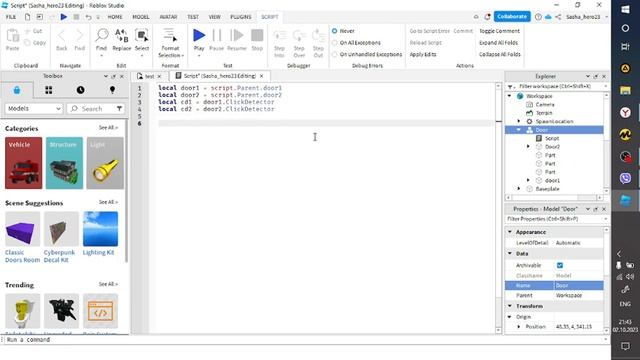Expand the SpawnLocation tree node
640x360 pixels.
(x=519, y=121)
